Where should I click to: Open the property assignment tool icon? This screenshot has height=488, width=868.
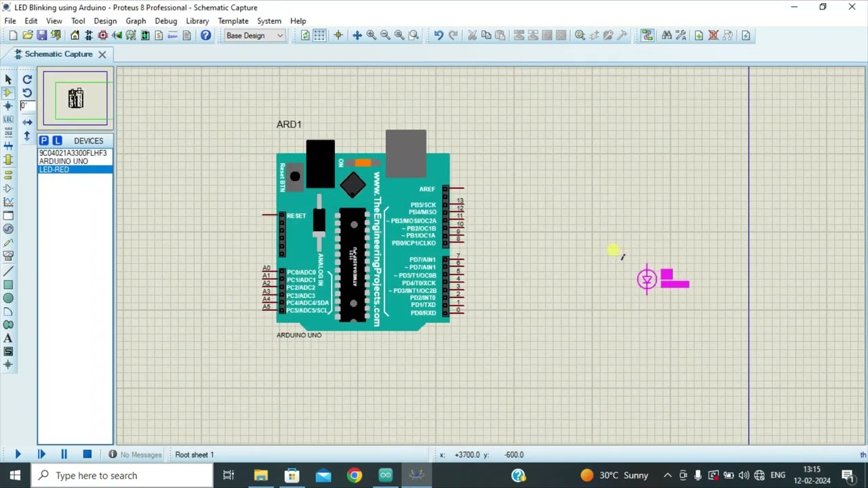coord(681,35)
